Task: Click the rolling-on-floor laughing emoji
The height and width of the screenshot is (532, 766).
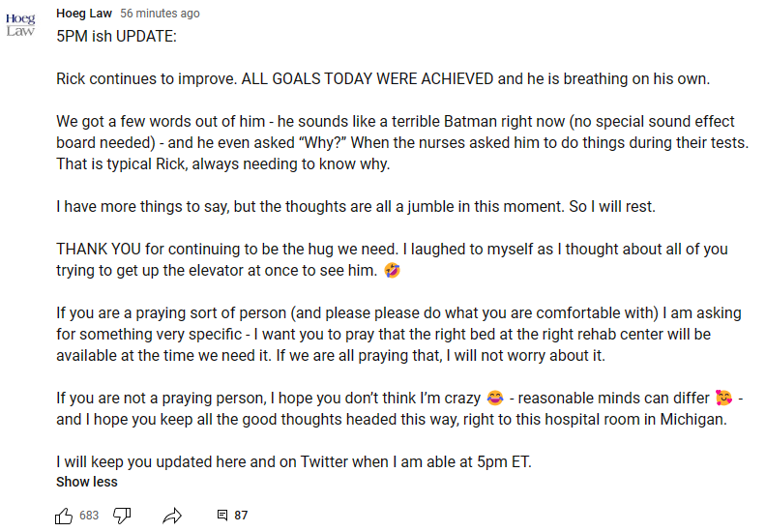Action: 393,270
